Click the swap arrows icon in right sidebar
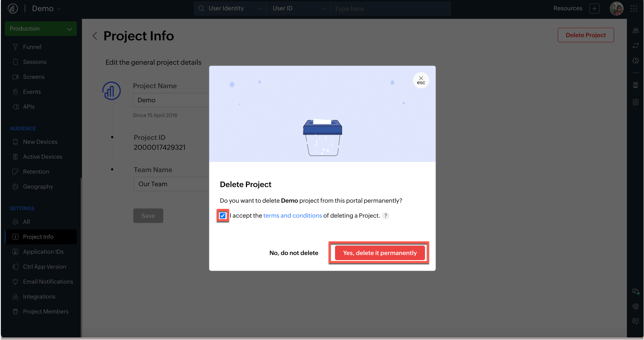The width and height of the screenshot is (644, 340). point(635,45)
